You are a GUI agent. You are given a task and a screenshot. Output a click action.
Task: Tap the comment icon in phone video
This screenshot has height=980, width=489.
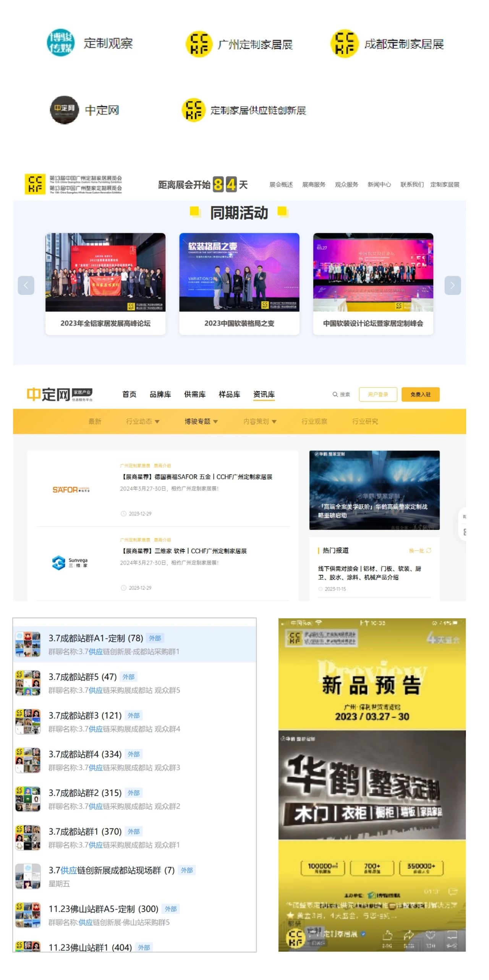(452, 935)
